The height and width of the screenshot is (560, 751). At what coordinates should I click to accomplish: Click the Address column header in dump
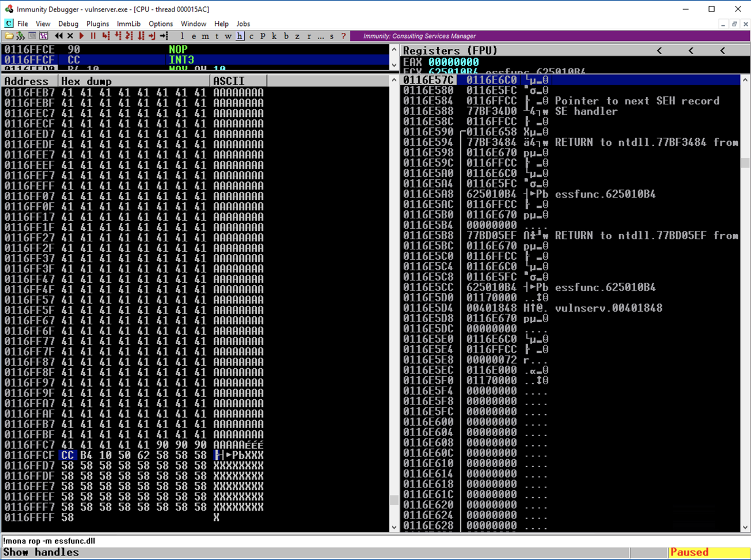tap(30, 81)
